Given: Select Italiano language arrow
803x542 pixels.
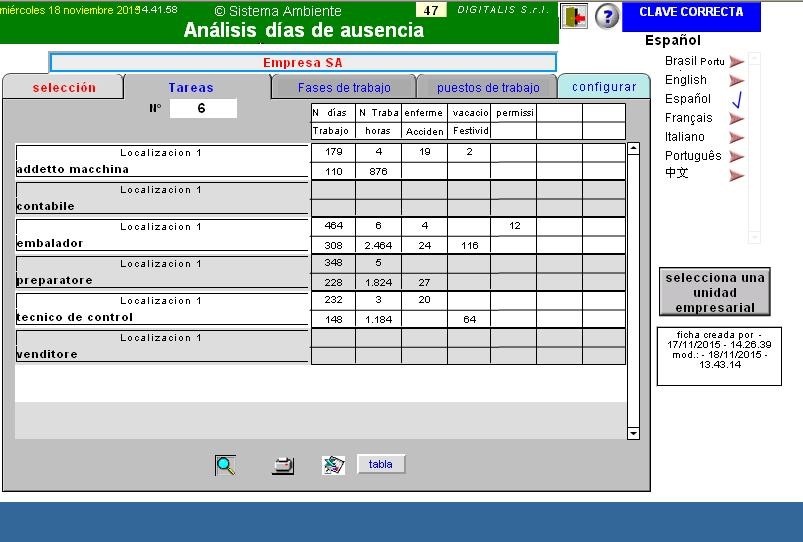Looking at the screenshot, I should [x=736, y=137].
